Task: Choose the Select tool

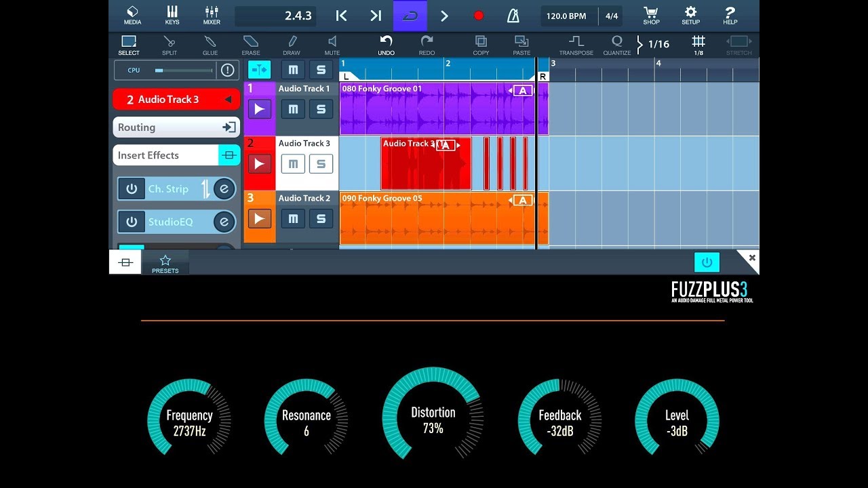Action: (x=129, y=45)
